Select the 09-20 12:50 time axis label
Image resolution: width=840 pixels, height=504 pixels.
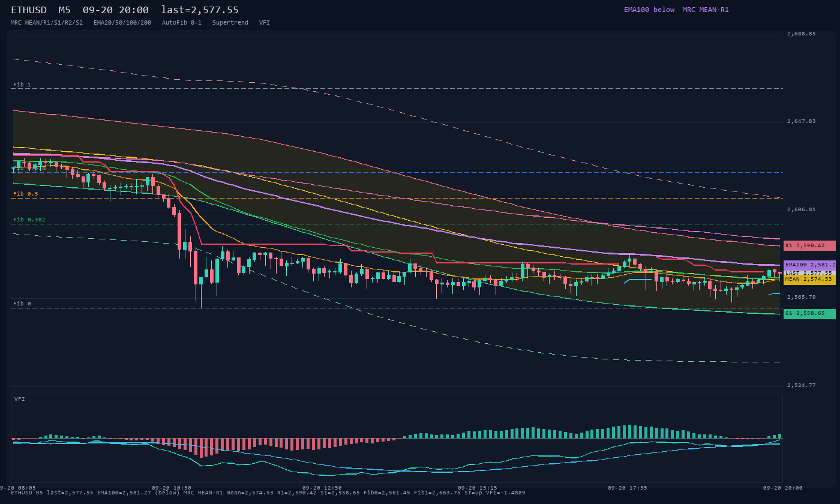point(322,488)
